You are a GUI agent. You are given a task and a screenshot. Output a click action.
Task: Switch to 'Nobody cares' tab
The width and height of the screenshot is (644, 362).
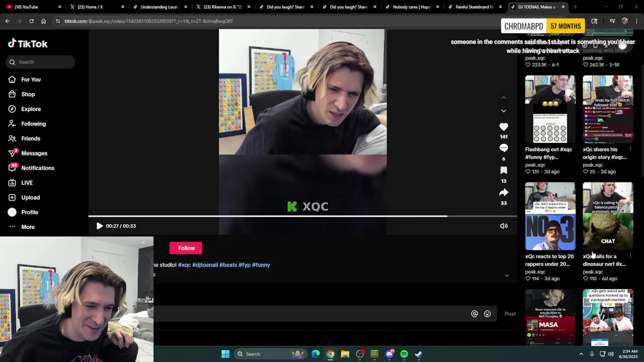coord(411,7)
